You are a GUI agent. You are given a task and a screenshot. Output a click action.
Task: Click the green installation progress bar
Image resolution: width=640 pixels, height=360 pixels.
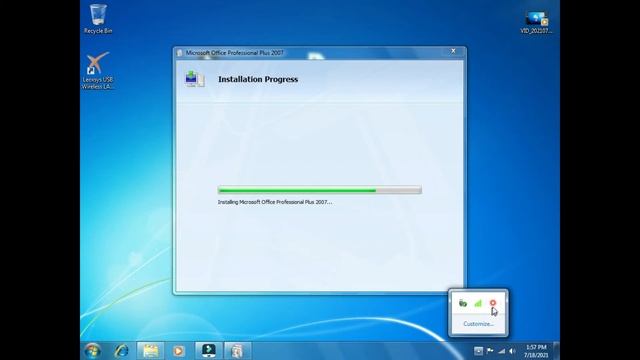tap(320, 190)
